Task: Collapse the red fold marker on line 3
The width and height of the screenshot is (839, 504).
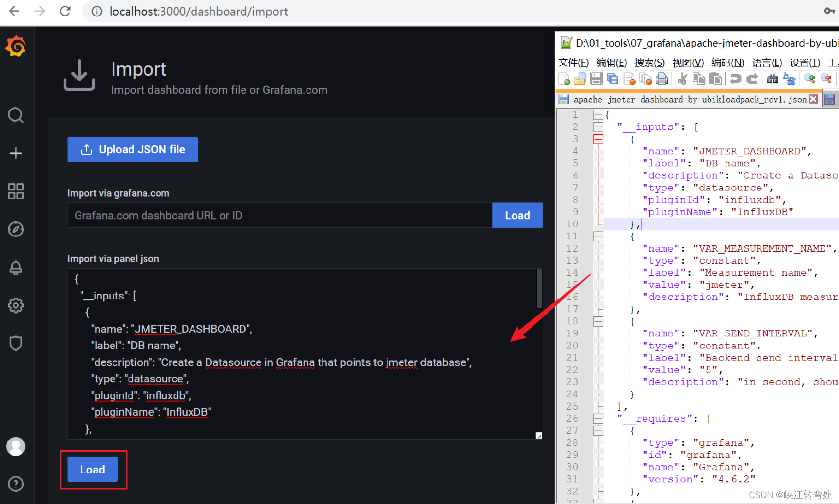Action: [598, 139]
